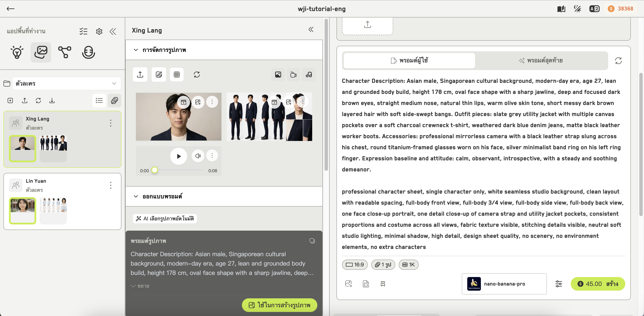644x316 pixels.
Task: Download assets in the character list toolbar
Action: pos(52,101)
